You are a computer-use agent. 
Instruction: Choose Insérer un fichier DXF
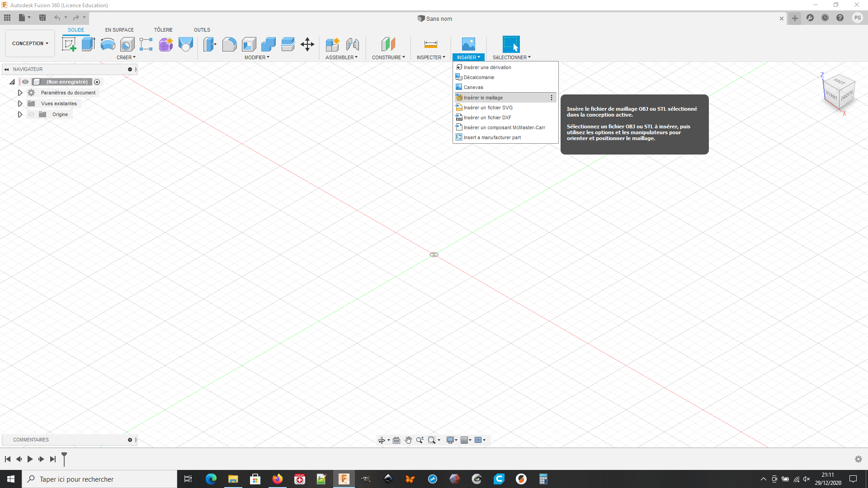pyautogui.click(x=505, y=117)
